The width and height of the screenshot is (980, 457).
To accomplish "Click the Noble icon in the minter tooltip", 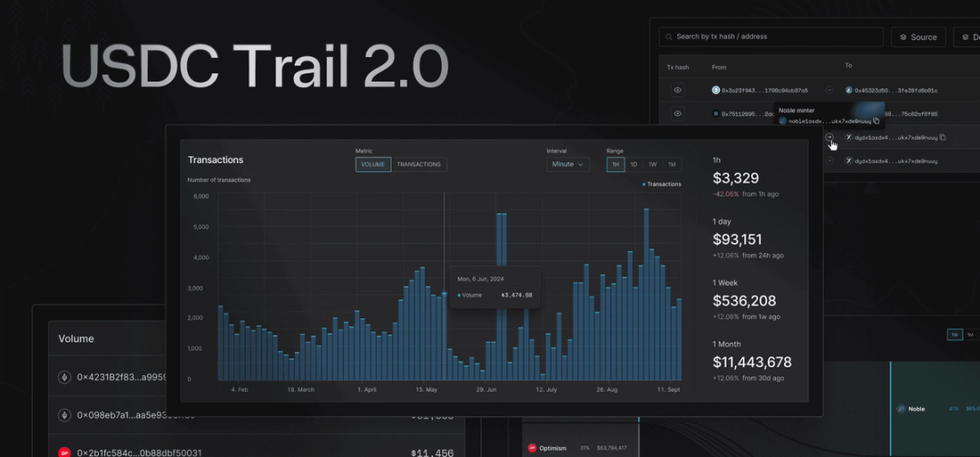I will 783,121.
